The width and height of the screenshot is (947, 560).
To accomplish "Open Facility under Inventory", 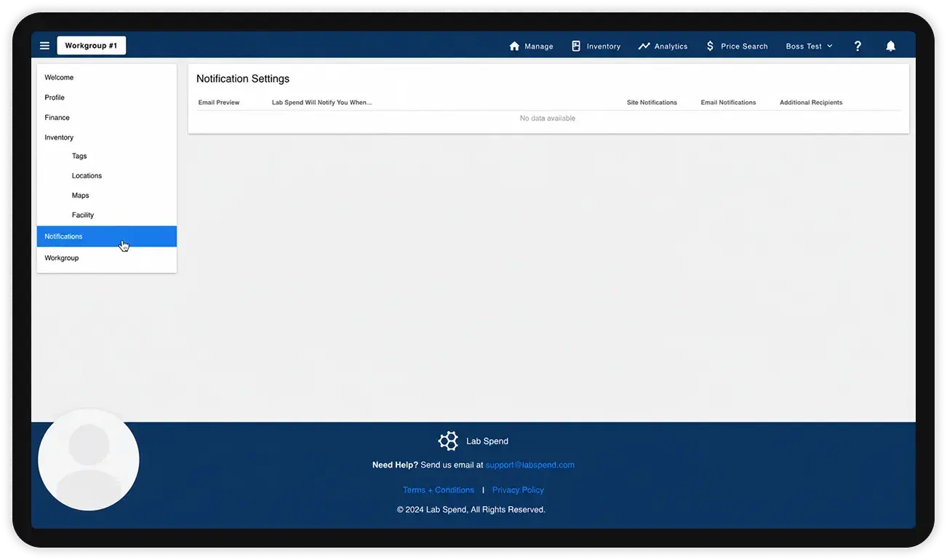I will [83, 215].
